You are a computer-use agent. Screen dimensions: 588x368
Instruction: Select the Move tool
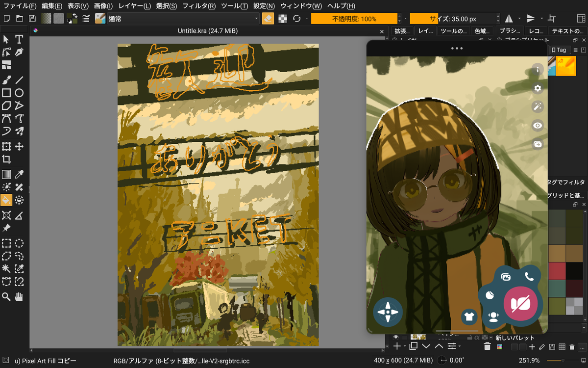tap(19, 146)
